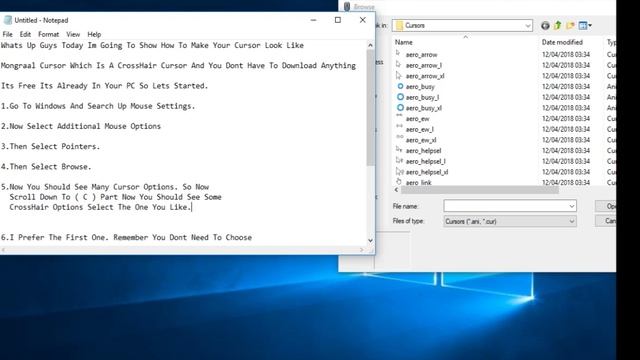This screenshot has height=360, width=640.
Task: Expand the File name dropdown arrow
Action: 571,206
